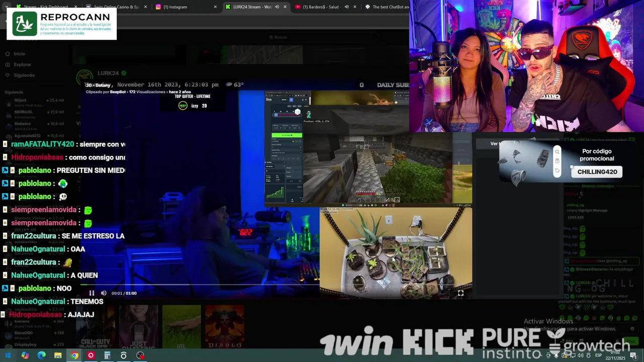Image resolution: width=644 pixels, height=362 pixels.
Task: Launch Copilot from the taskbar
Action: (x=25, y=355)
